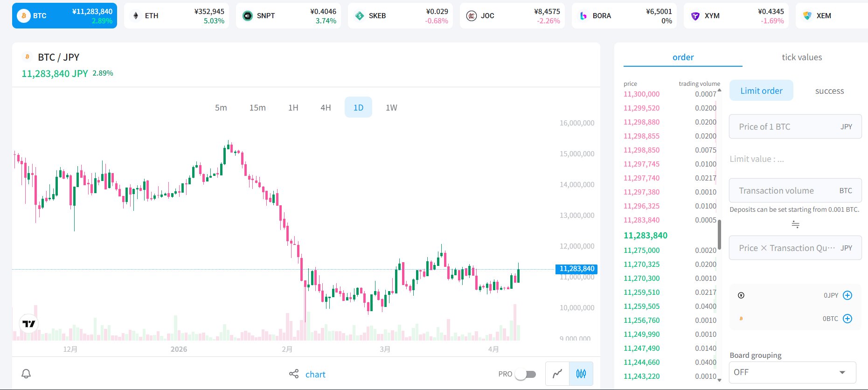Select the success order type
Viewport: 868px width, 390px height.
coord(829,91)
